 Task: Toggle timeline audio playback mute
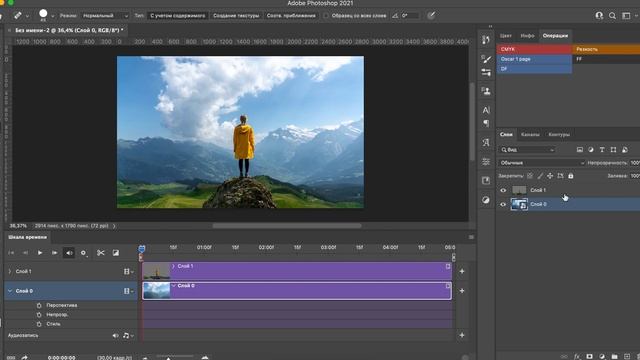click(69, 253)
